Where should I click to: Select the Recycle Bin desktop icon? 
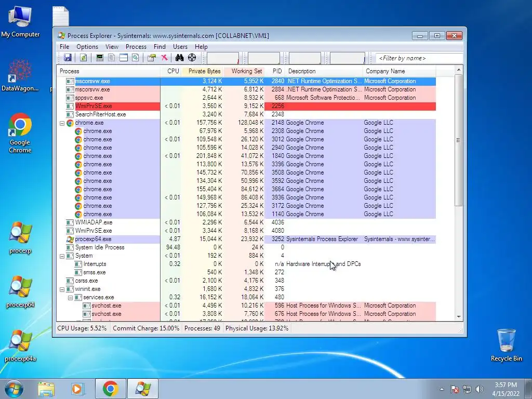[506, 345]
